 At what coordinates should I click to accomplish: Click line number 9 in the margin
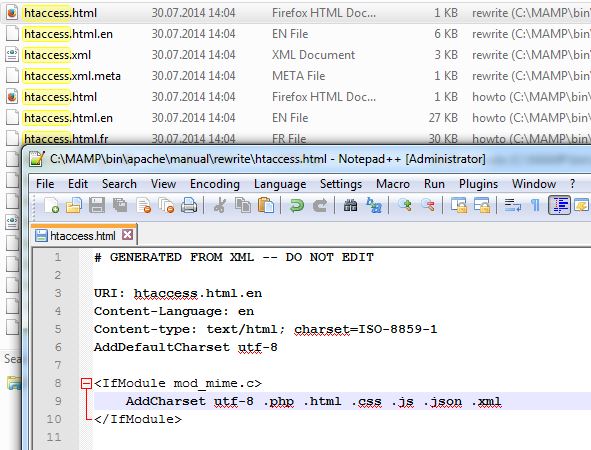pyautogui.click(x=58, y=401)
